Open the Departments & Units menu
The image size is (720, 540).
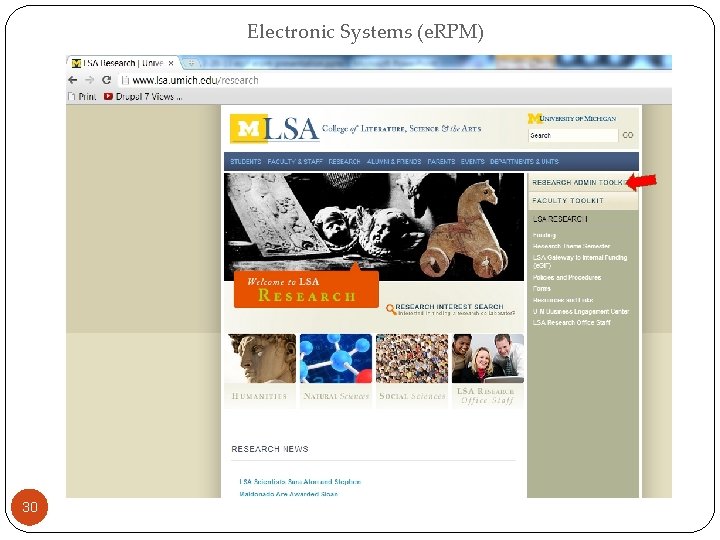point(524,162)
